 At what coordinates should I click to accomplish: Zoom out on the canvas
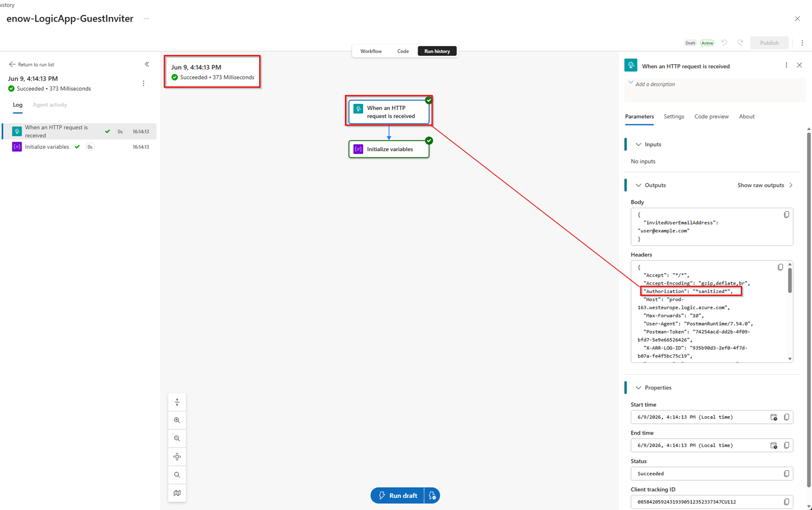point(177,438)
